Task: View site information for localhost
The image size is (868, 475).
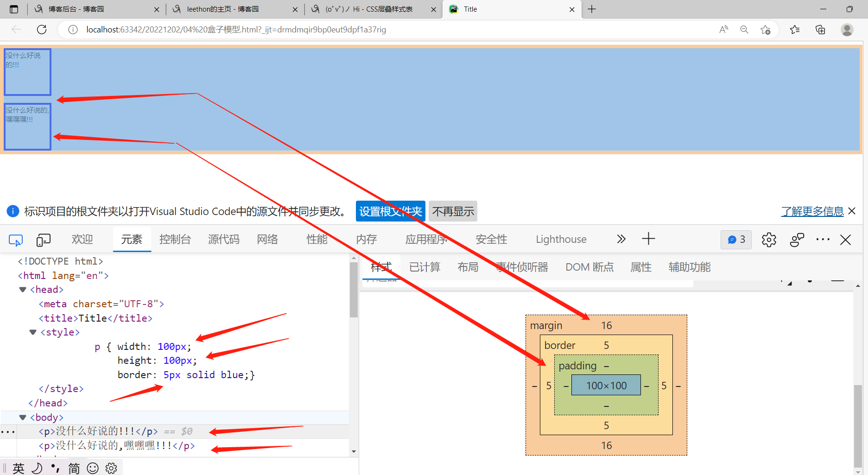Action: tap(73, 30)
